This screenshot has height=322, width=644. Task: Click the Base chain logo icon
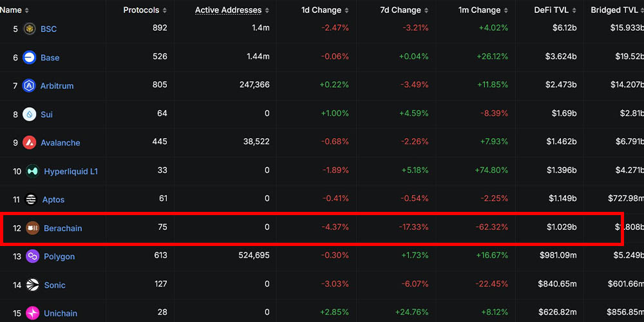[30, 57]
